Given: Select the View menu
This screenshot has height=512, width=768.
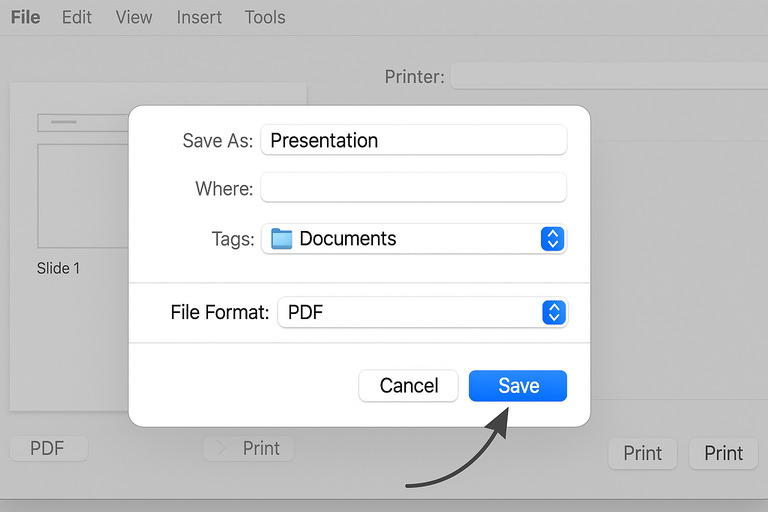Looking at the screenshot, I should click(x=134, y=17).
